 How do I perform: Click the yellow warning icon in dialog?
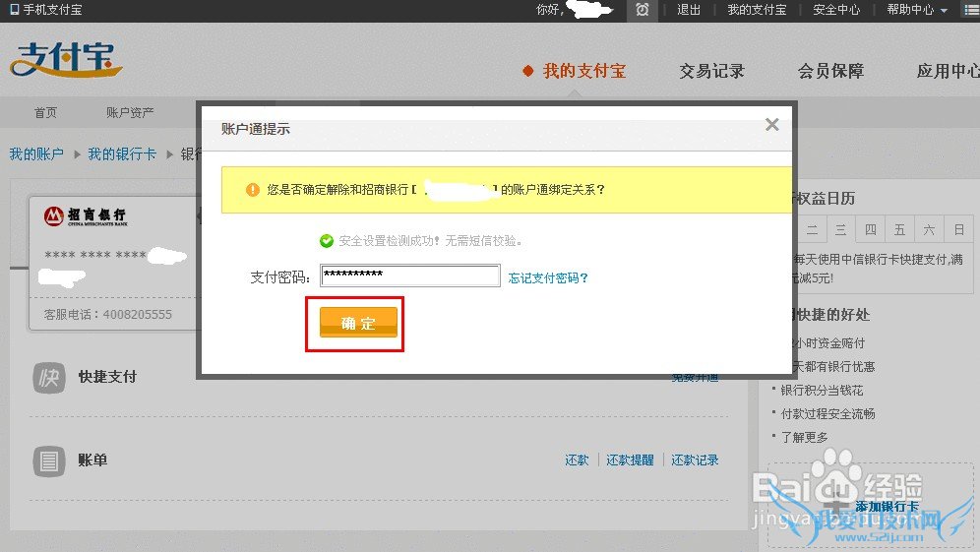coord(253,190)
